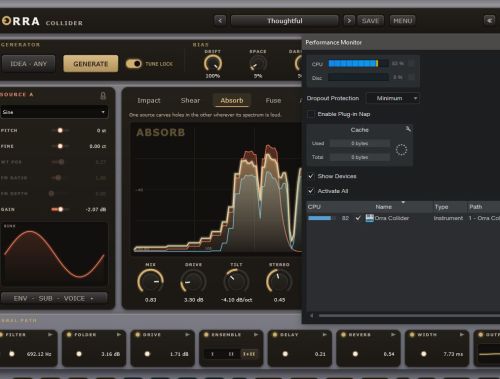500x379 pixels.
Task: Click the SAVE button
Action: (x=370, y=21)
